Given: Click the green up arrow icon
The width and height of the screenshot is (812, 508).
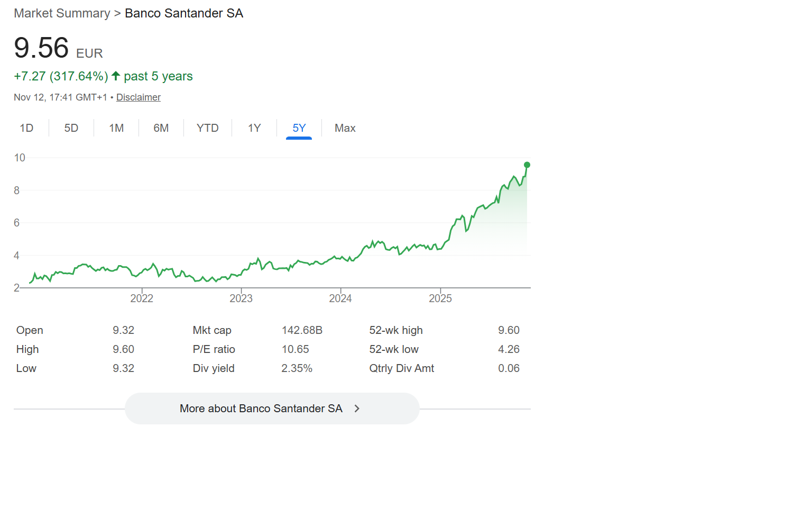Looking at the screenshot, I should point(116,76).
